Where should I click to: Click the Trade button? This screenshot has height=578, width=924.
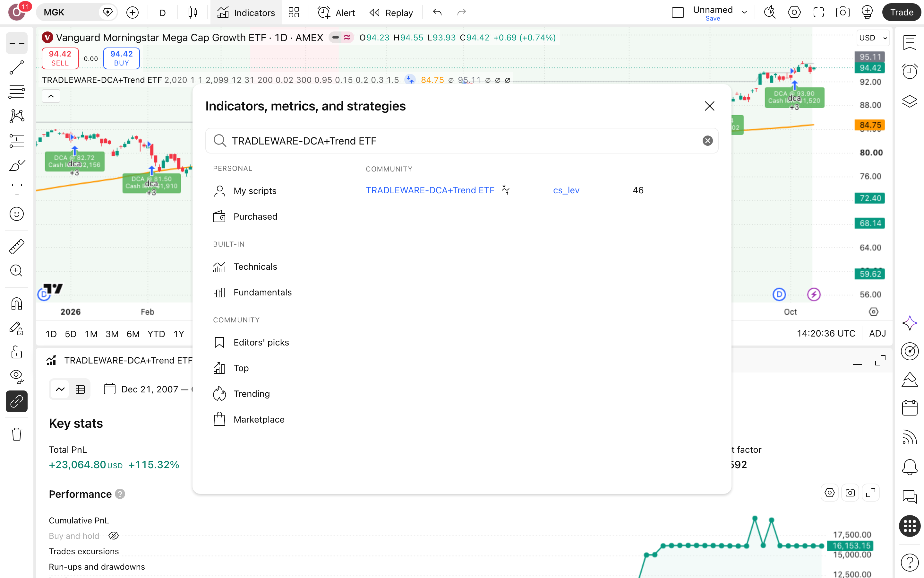coord(902,13)
